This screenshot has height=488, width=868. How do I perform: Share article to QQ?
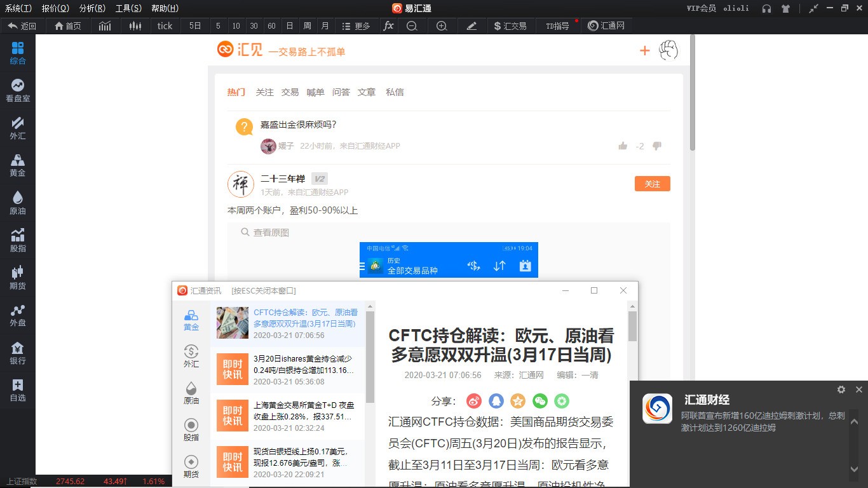[x=496, y=401]
